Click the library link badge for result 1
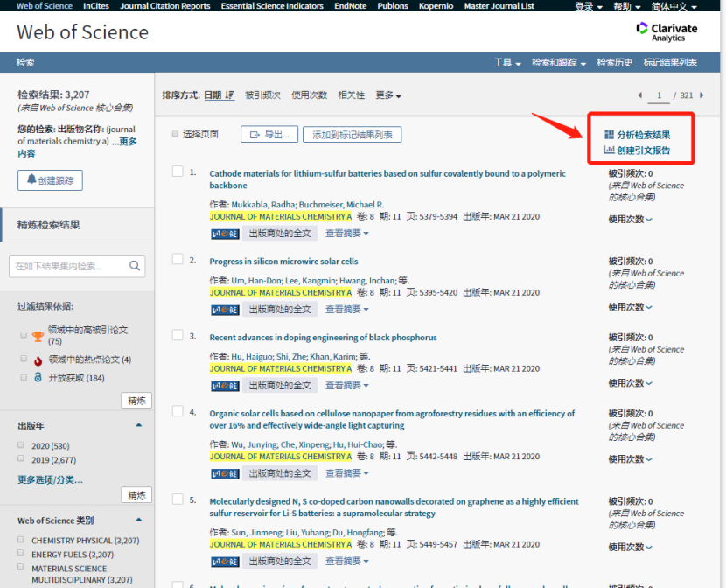The height and width of the screenshot is (588, 726). [x=225, y=234]
